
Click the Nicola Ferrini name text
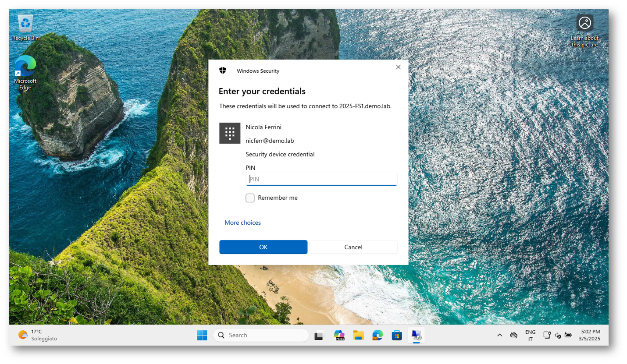click(264, 127)
